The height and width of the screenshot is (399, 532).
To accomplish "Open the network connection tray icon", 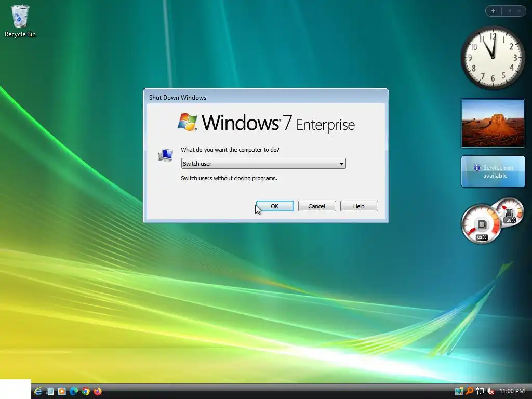I will click(x=480, y=391).
